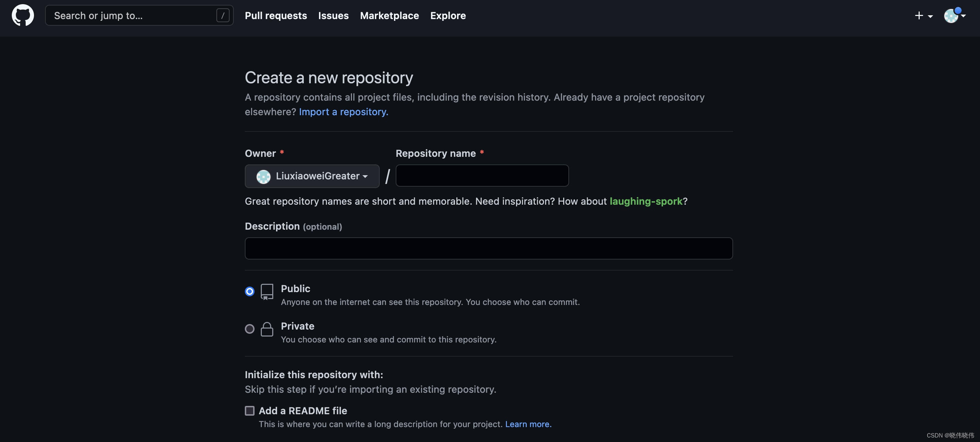The width and height of the screenshot is (980, 442).
Task: Focus the Repository name input field
Action: tap(482, 176)
